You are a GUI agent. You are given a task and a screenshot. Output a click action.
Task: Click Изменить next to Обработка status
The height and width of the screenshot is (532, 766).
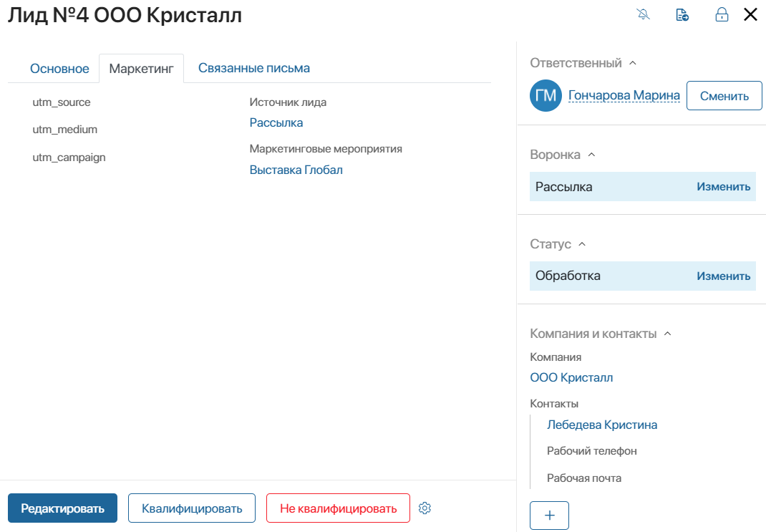[724, 276]
